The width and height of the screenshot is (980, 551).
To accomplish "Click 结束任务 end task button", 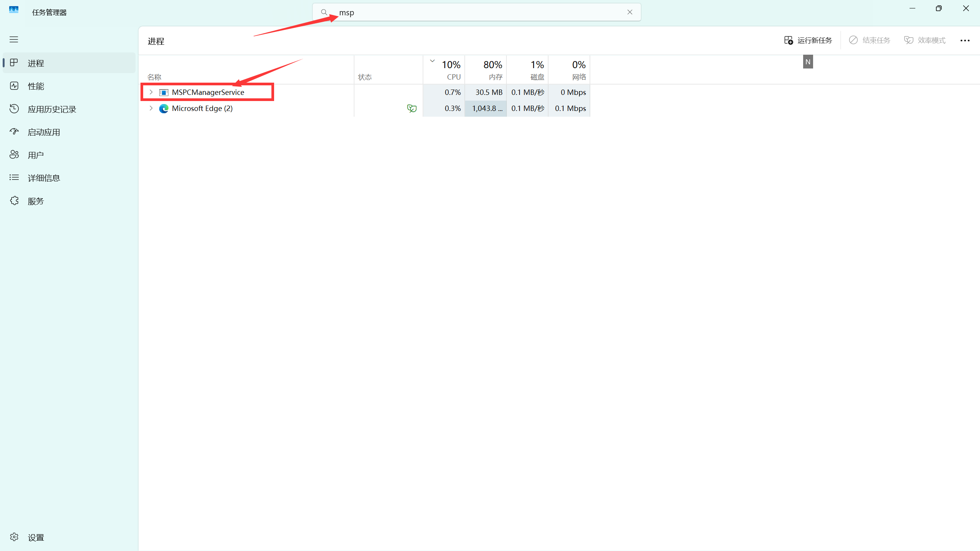I will pyautogui.click(x=869, y=40).
